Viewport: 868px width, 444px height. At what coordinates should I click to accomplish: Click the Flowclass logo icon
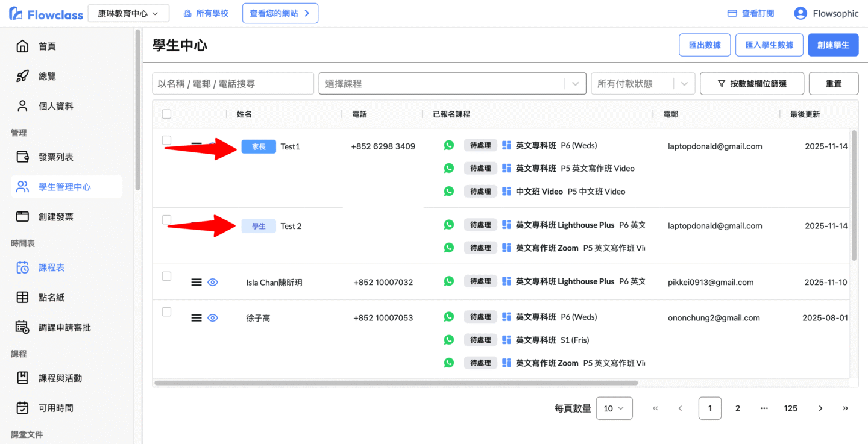point(16,13)
